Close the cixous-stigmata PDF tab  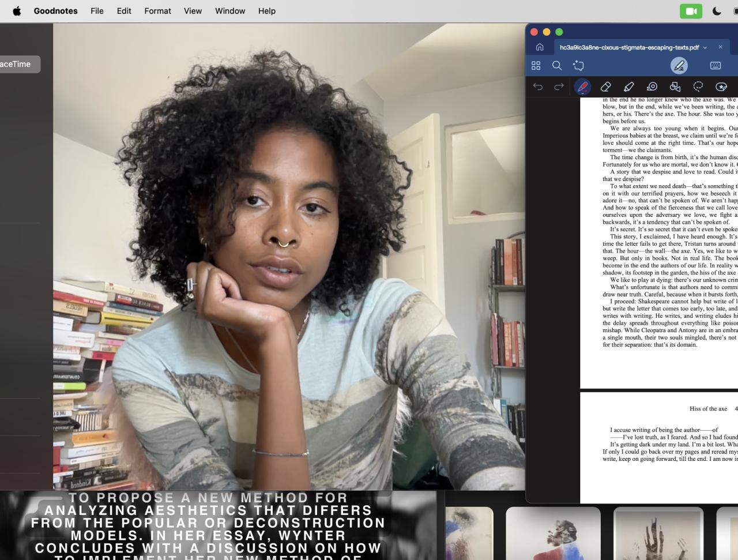720,47
